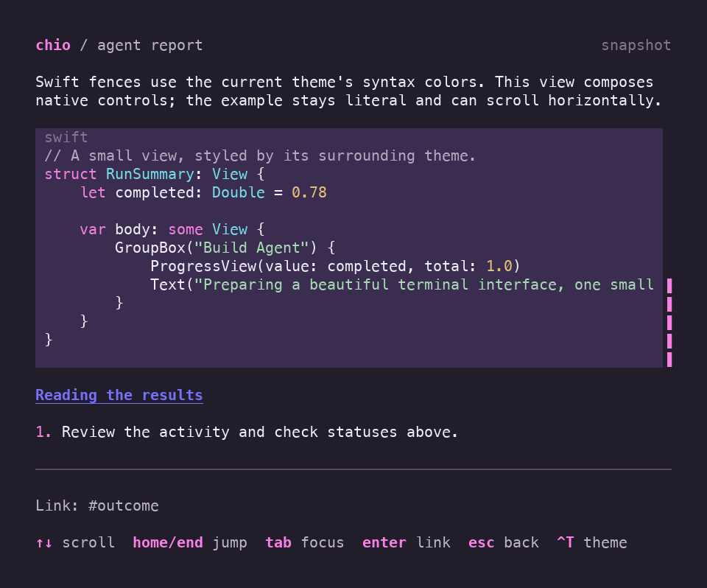
Task: Click the Text("Preparing a beautiful…") line
Action: 402,284
